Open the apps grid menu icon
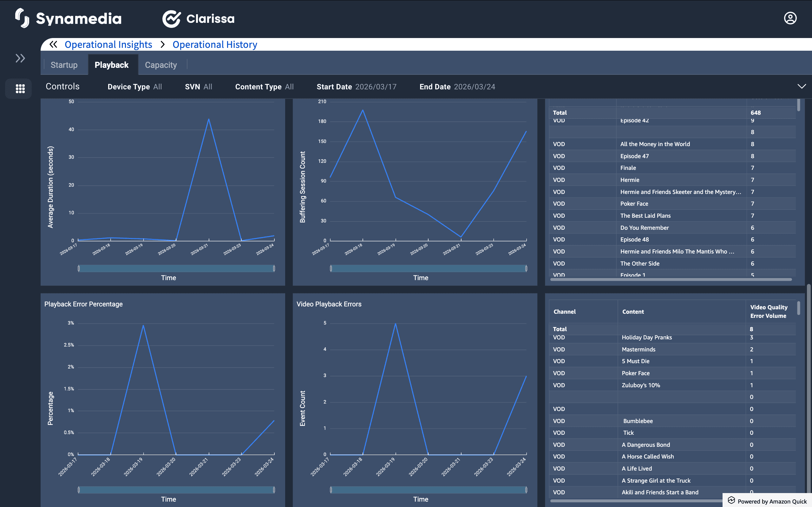The width and height of the screenshot is (812, 507). pos(20,88)
